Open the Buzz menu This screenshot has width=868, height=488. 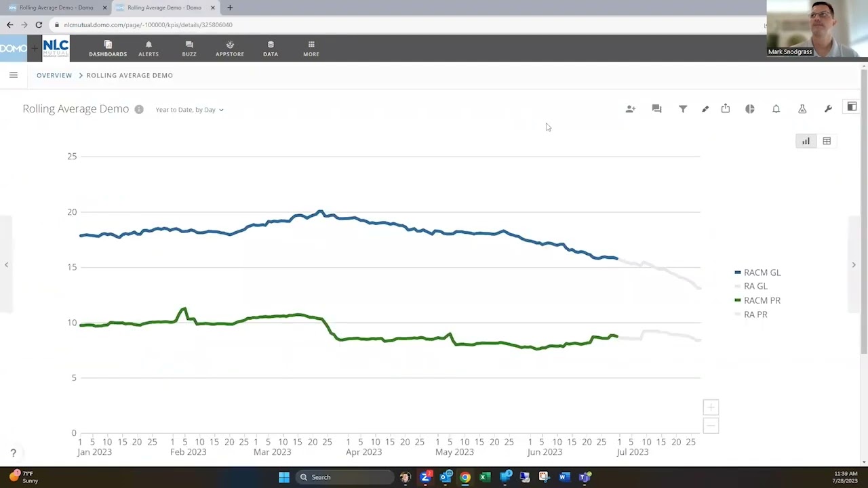pyautogui.click(x=189, y=49)
